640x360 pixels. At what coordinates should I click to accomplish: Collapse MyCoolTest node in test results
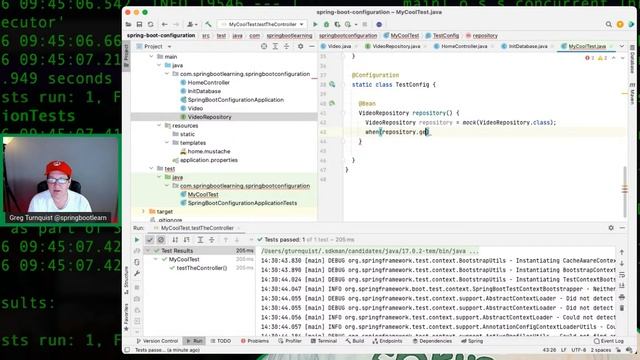pos(156,259)
